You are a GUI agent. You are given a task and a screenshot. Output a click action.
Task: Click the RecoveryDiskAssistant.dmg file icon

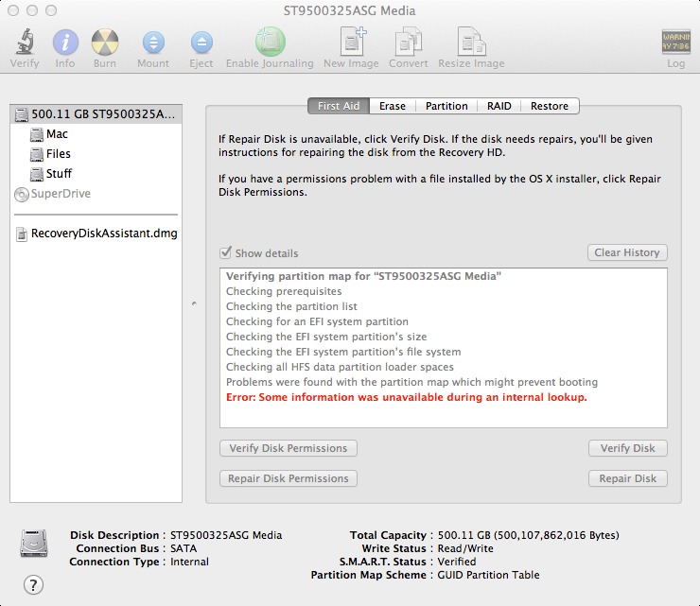click(22, 234)
